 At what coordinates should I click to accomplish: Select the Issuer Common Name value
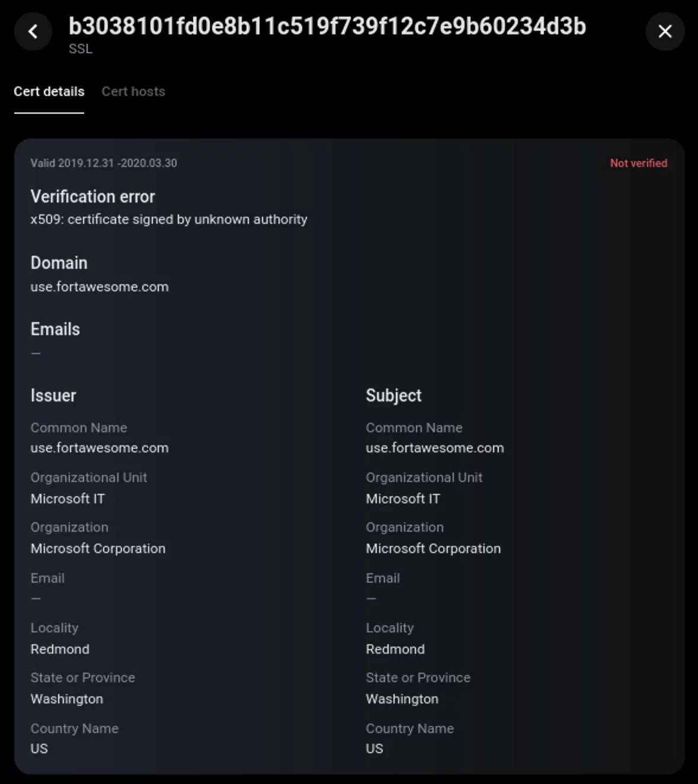(x=100, y=448)
